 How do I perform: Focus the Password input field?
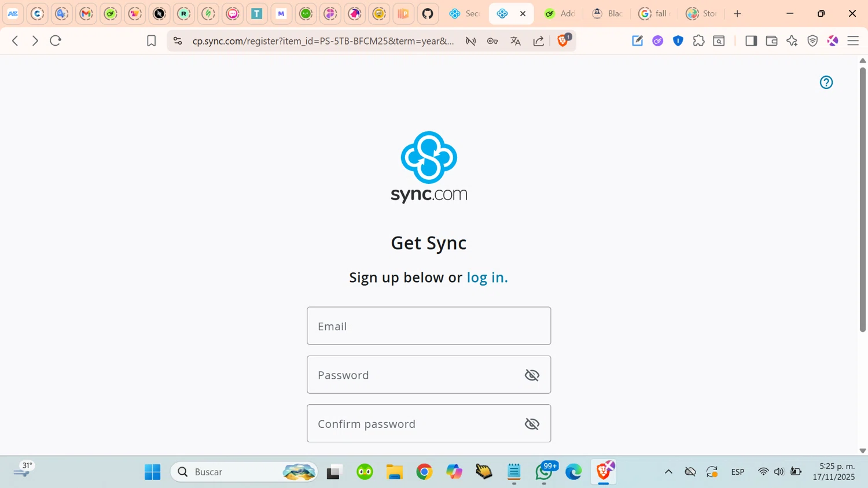click(429, 375)
